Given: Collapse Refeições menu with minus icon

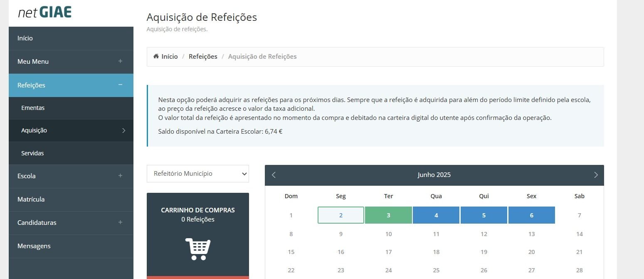Looking at the screenshot, I should coord(120,85).
